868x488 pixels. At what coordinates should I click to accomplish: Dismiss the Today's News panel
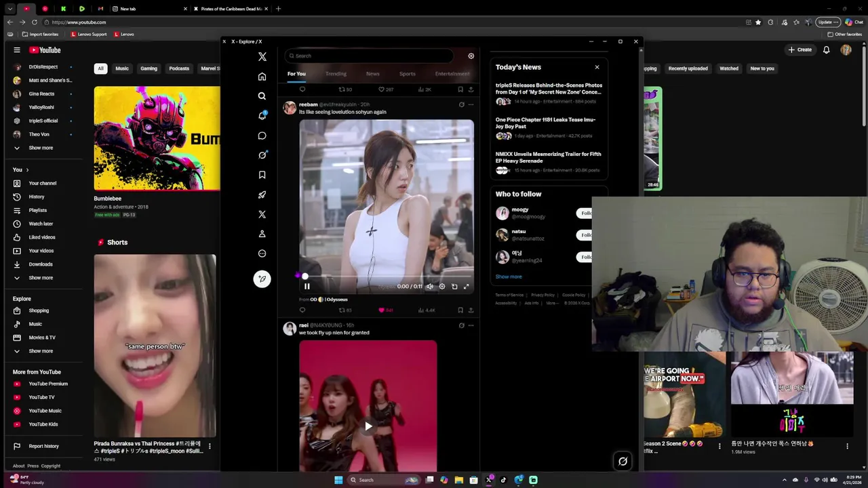point(597,67)
